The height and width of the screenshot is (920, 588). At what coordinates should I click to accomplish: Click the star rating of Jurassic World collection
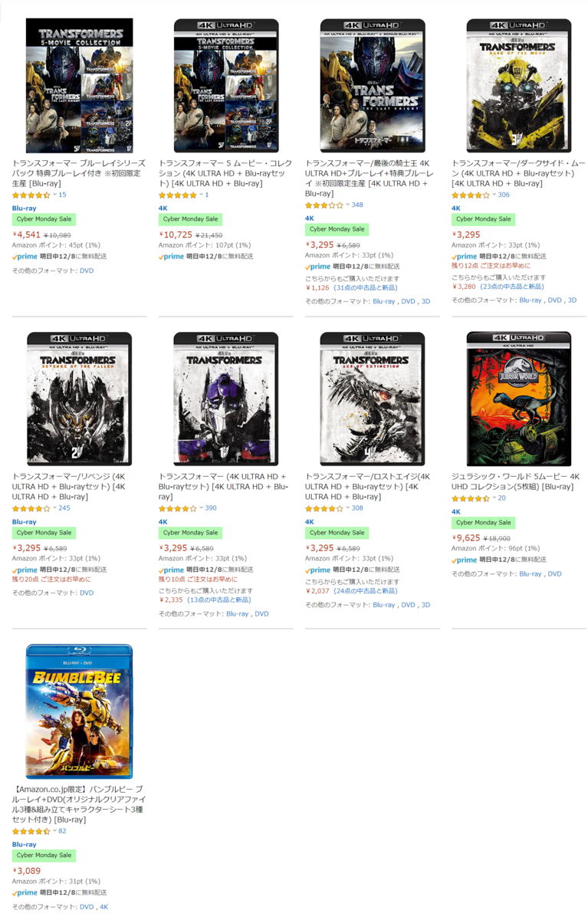click(471, 498)
